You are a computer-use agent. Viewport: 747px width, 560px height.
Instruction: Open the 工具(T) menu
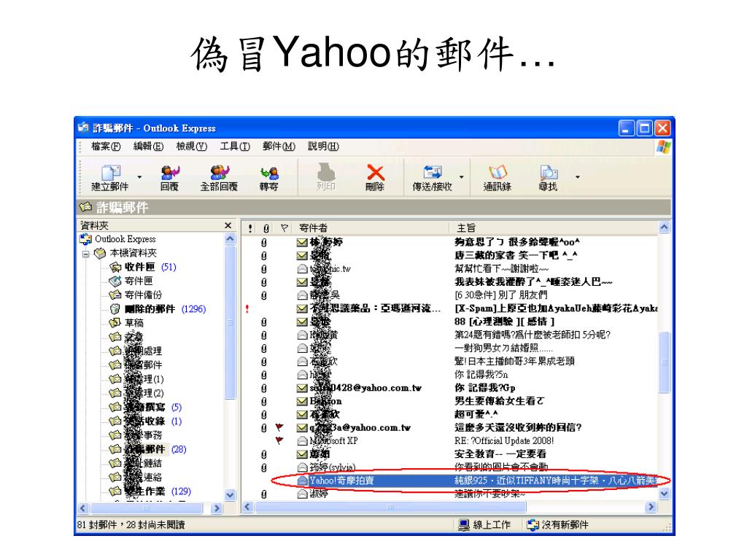point(235,146)
